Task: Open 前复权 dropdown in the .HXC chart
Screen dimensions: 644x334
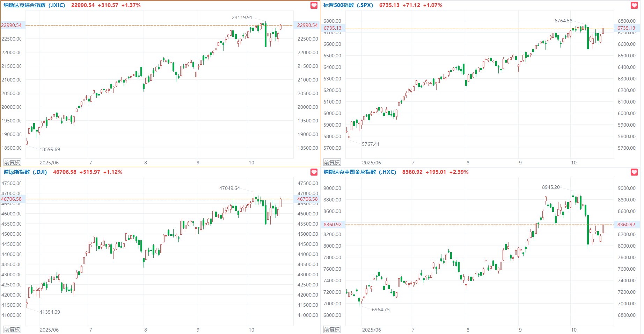Action: 332,329
